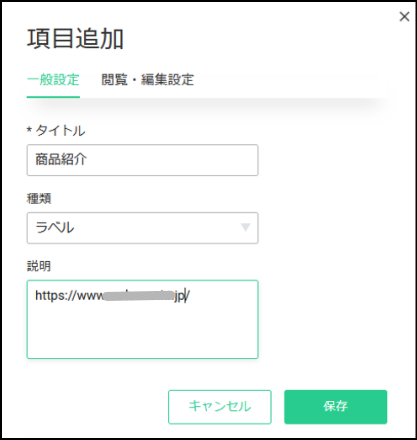
Task: Place cursor after jp/ in description
Action: point(190,296)
